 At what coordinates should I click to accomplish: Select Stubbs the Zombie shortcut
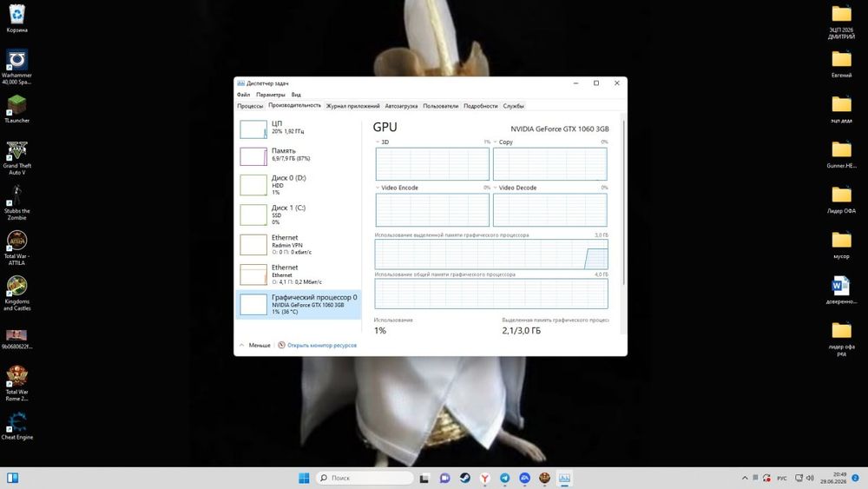pos(16,202)
